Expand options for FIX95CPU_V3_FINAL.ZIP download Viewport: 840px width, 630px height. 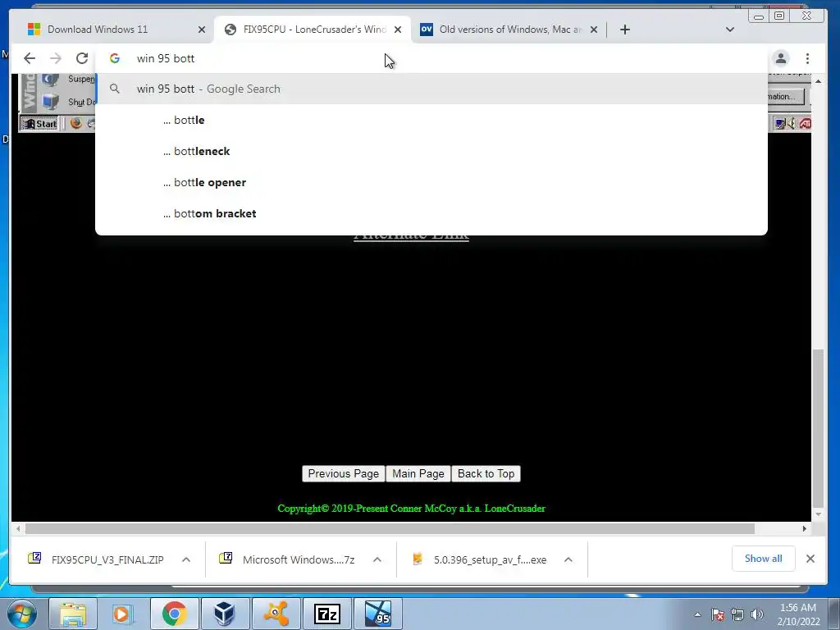click(x=186, y=559)
